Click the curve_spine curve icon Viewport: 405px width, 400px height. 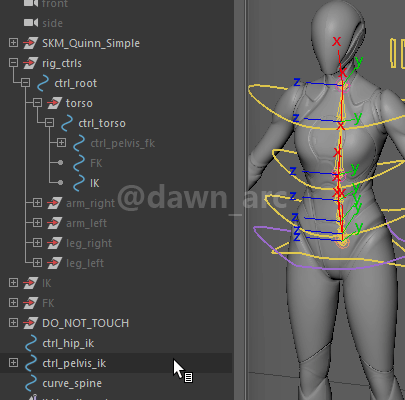[31, 383]
